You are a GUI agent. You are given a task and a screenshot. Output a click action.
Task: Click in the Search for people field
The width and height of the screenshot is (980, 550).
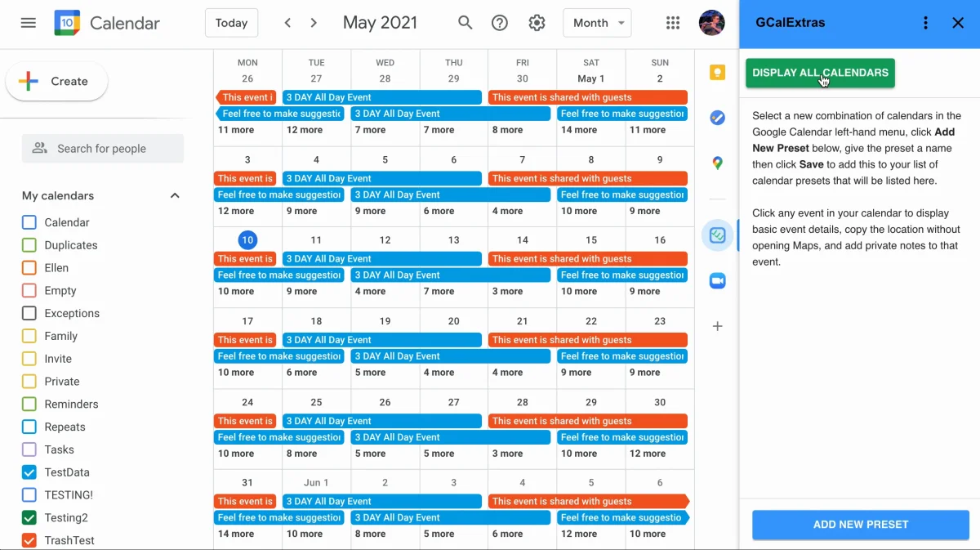tap(103, 149)
